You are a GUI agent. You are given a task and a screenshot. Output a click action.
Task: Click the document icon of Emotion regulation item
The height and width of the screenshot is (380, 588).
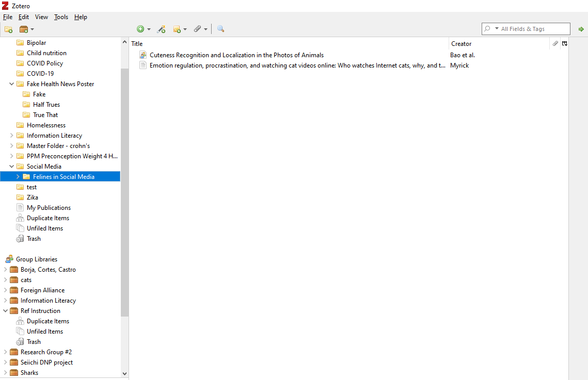[143, 65]
